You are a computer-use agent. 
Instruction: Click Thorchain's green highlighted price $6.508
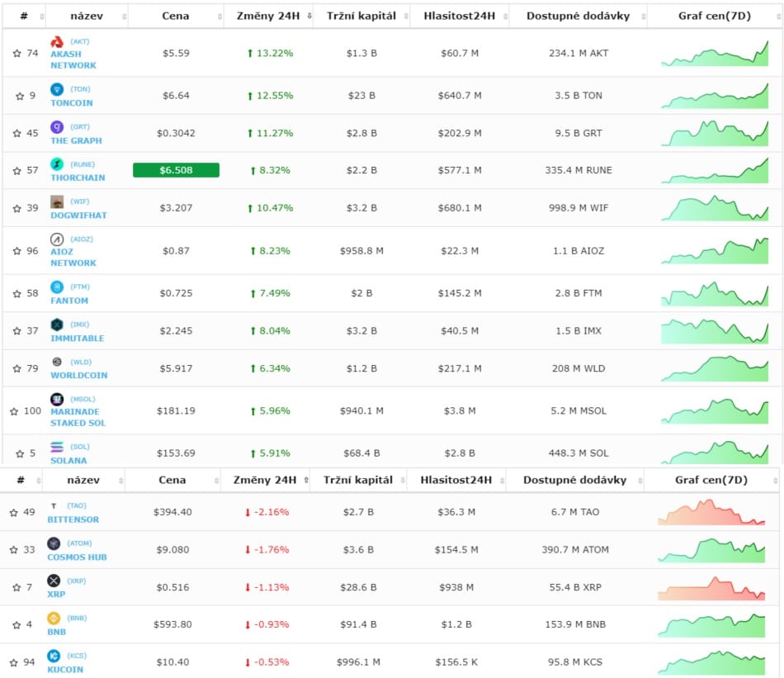tap(176, 170)
